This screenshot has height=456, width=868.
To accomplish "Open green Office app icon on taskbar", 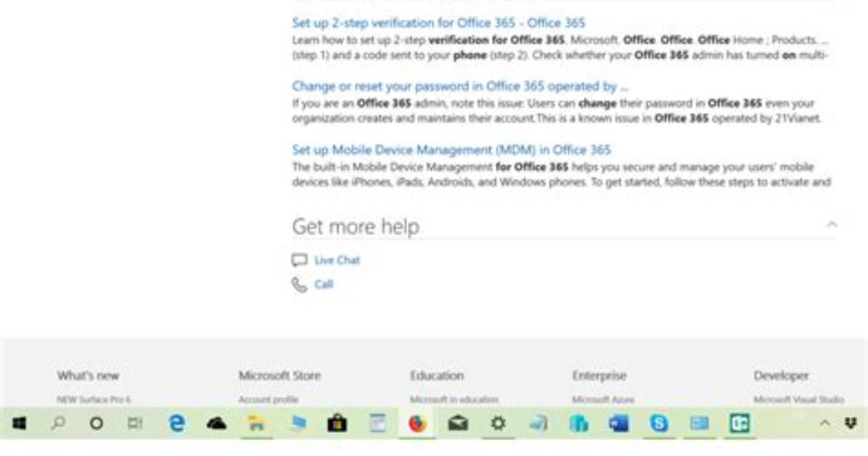I will coord(740,424).
